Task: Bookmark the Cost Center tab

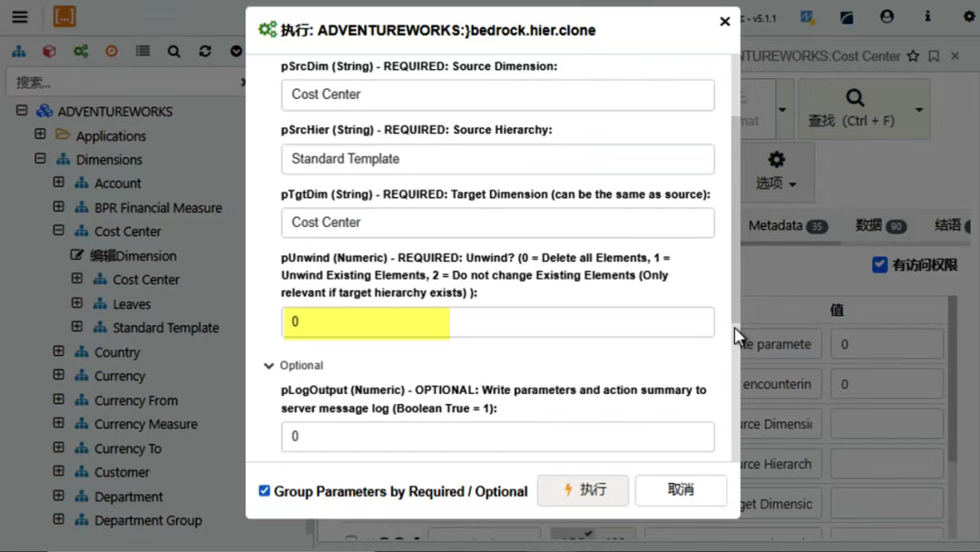Action: 934,56
